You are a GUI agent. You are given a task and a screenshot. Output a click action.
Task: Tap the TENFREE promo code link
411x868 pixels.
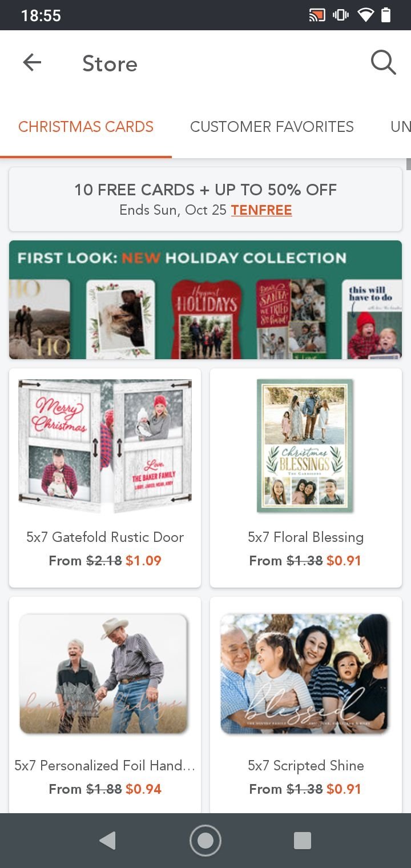click(261, 210)
